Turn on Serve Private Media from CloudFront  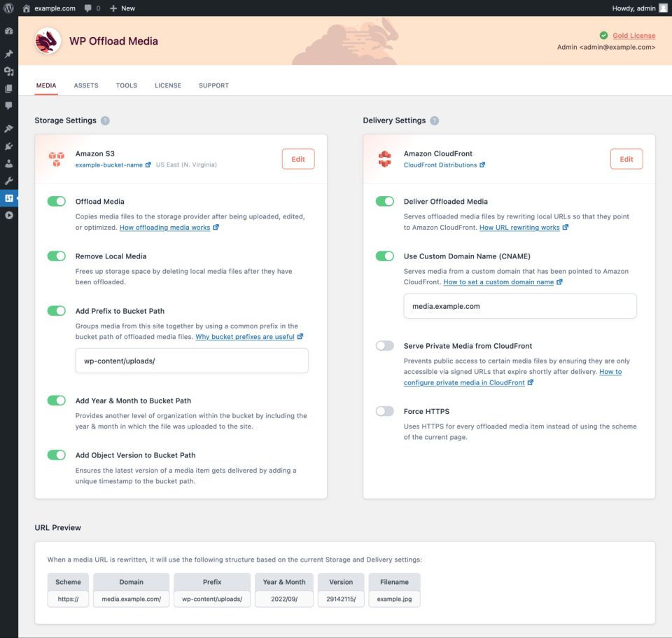click(384, 346)
